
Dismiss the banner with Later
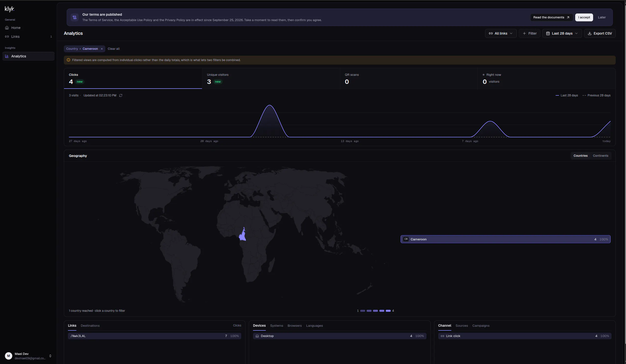[x=602, y=17]
